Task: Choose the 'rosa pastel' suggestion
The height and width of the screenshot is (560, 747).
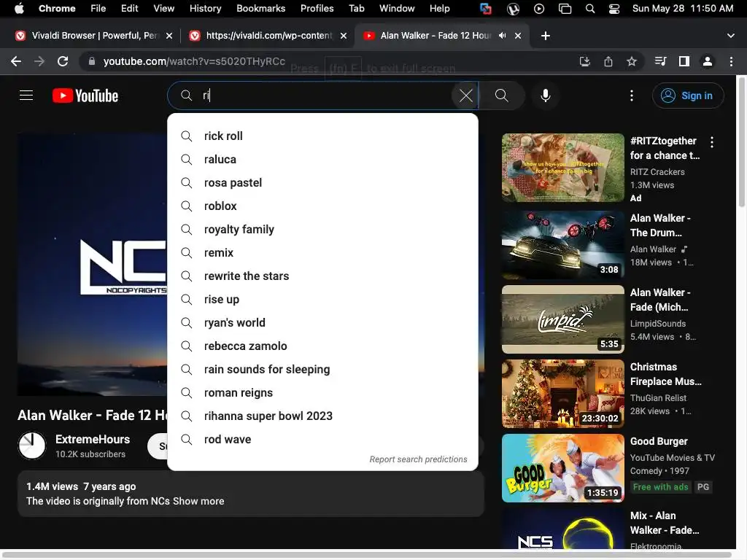Action: click(322, 183)
